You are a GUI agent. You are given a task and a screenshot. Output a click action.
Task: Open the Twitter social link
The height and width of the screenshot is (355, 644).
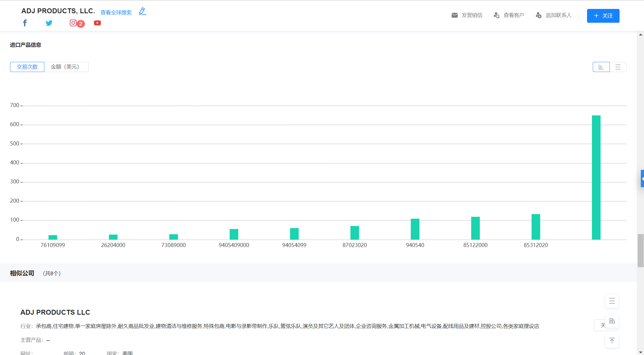coord(49,23)
